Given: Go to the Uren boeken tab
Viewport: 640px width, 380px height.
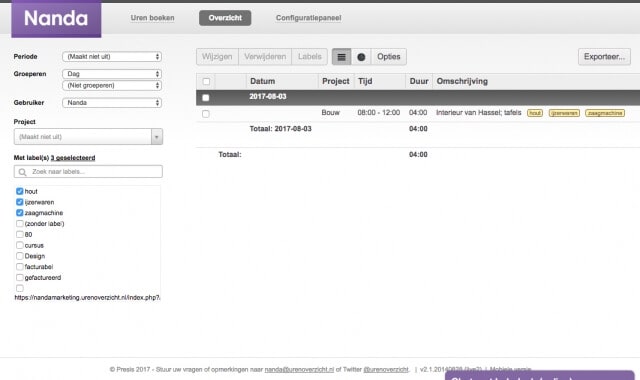Looking at the screenshot, I should click(x=152, y=18).
